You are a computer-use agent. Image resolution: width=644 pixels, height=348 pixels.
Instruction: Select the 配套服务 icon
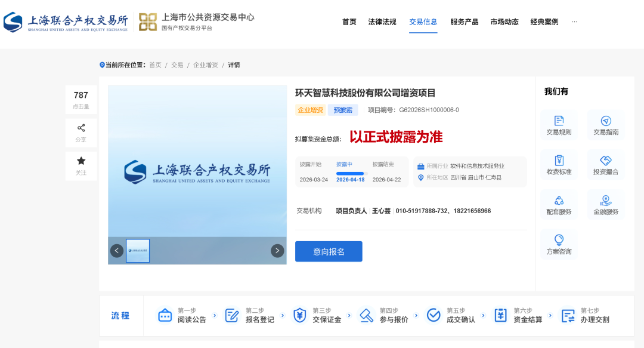[559, 201]
